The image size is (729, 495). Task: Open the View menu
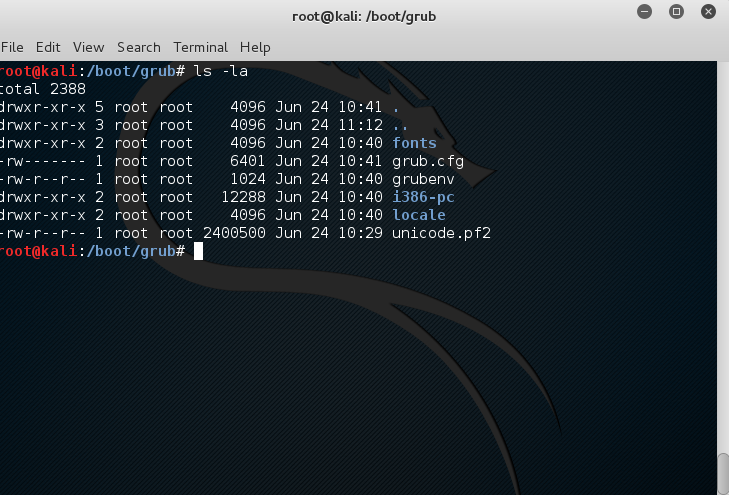point(88,47)
